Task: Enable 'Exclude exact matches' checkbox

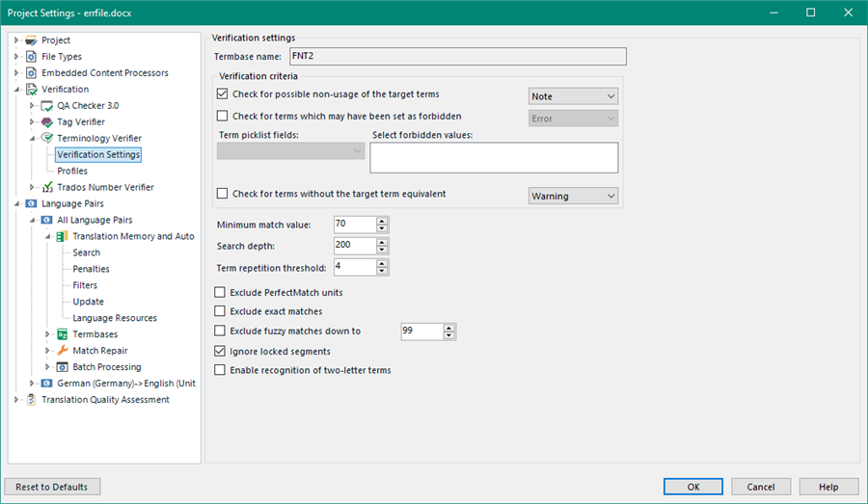Action: tap(221, 311)
